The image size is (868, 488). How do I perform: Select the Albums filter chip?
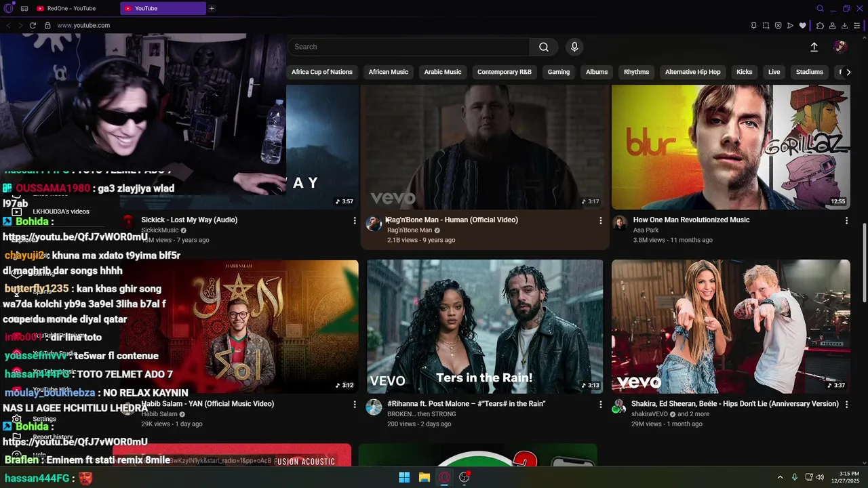pyautogui.click(x=597, y=72)
